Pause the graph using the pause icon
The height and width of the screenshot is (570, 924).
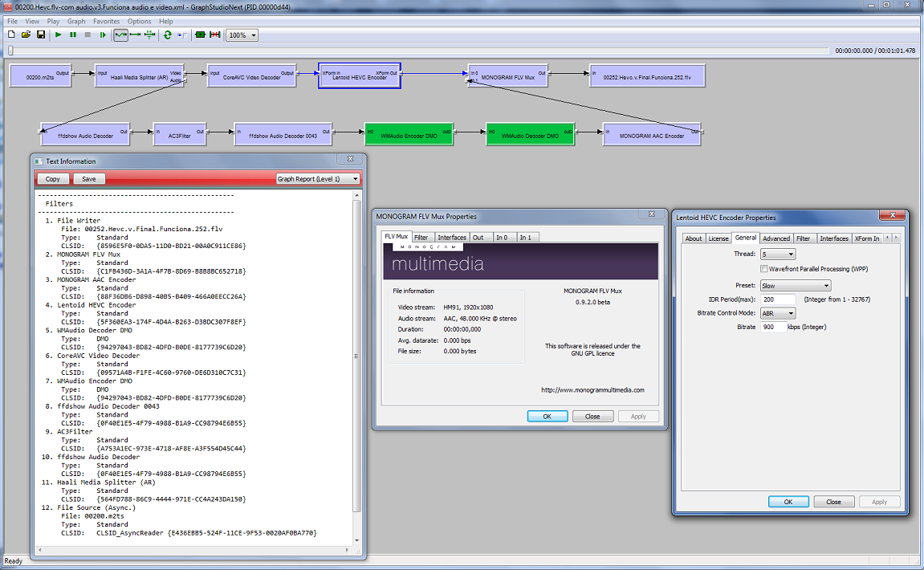[x=73, y=35]
